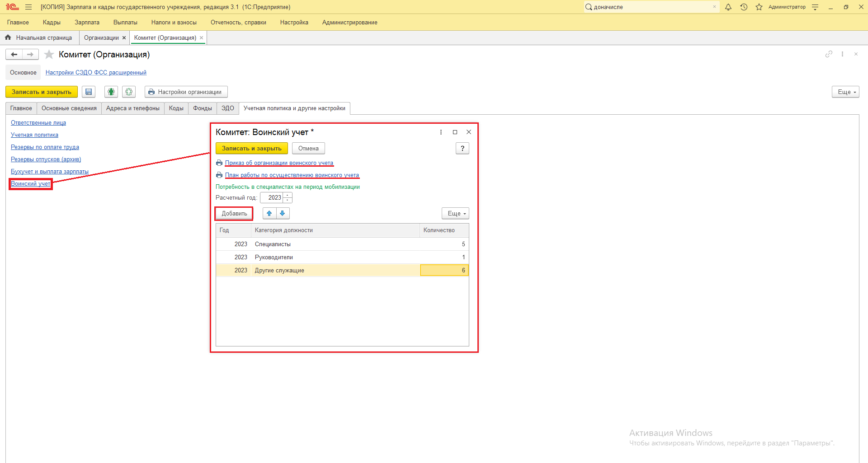Viewport: 868px width, 463px height.
Task: Click the search magnifier icon
Action: 589,7
